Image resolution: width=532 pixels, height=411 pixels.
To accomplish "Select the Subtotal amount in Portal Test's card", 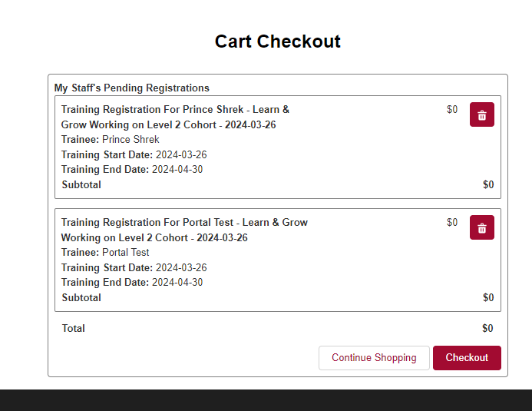I will pyautogui.click(x=488, y=297).
